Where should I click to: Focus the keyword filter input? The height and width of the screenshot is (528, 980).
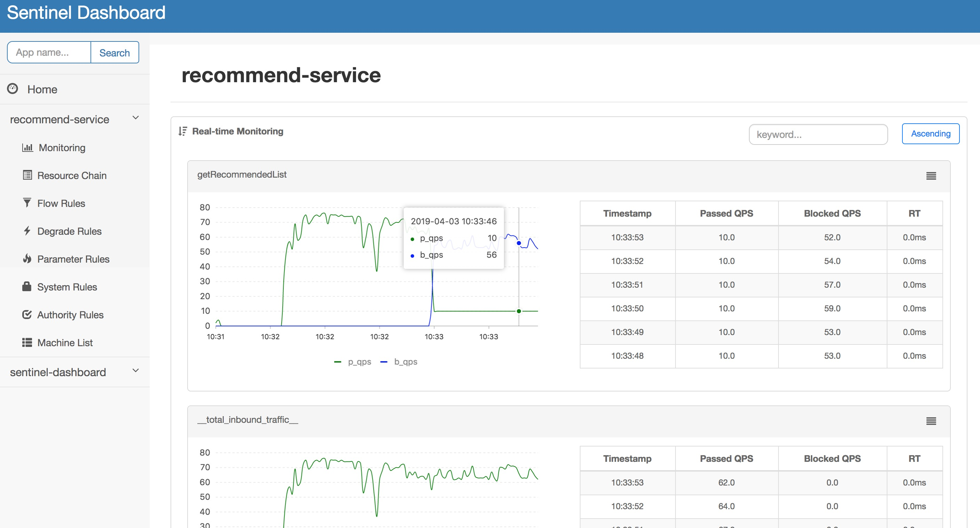pyautogui.click(x=818, y=134)
